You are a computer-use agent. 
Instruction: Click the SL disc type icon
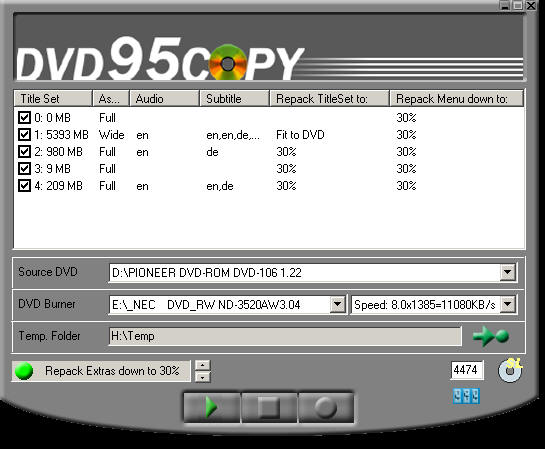click(x=510, y=370)
